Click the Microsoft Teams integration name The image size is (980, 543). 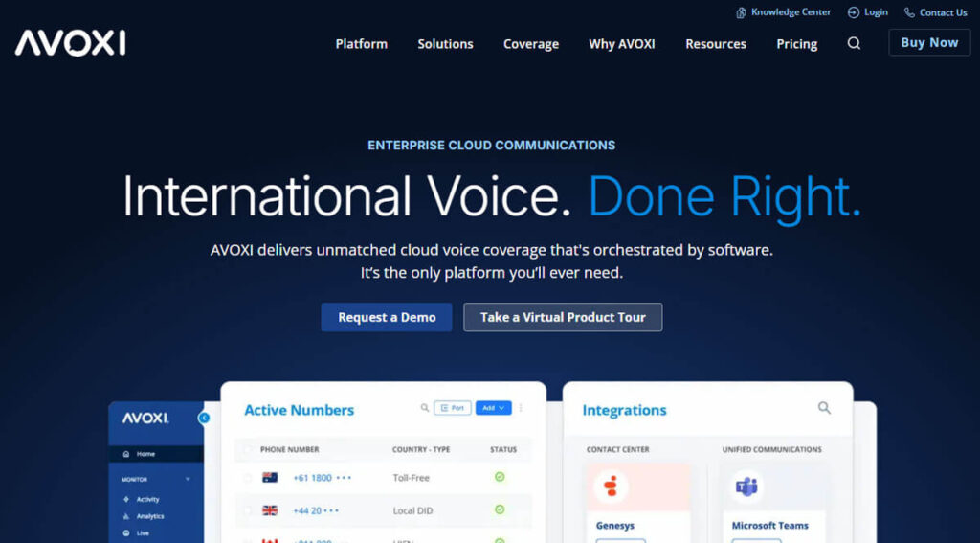(x=770, y=526)
